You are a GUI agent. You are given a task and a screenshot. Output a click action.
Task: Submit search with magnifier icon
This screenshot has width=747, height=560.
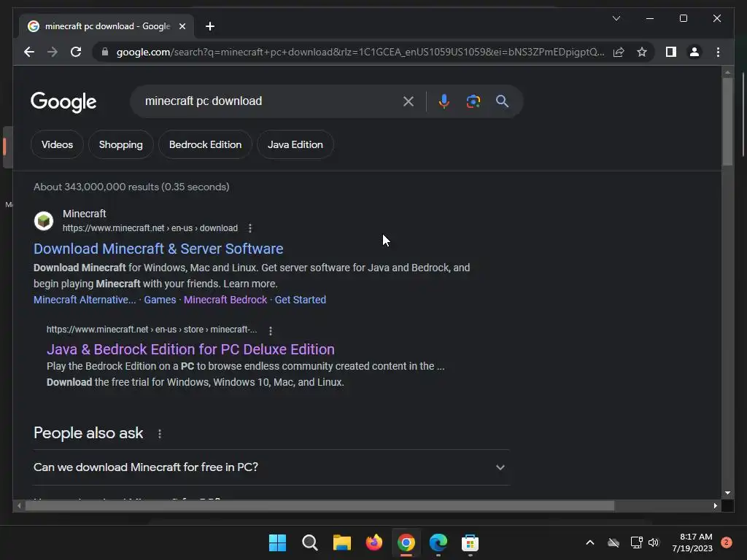tap(502, 101)
